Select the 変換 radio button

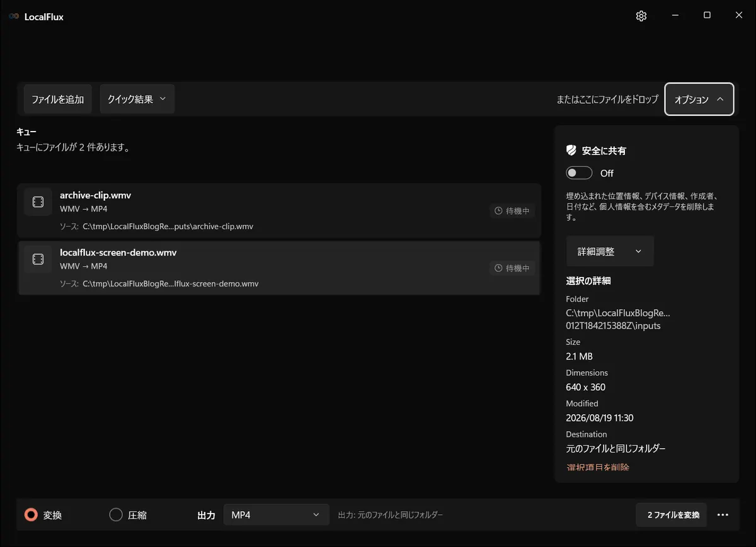(31, 515)
